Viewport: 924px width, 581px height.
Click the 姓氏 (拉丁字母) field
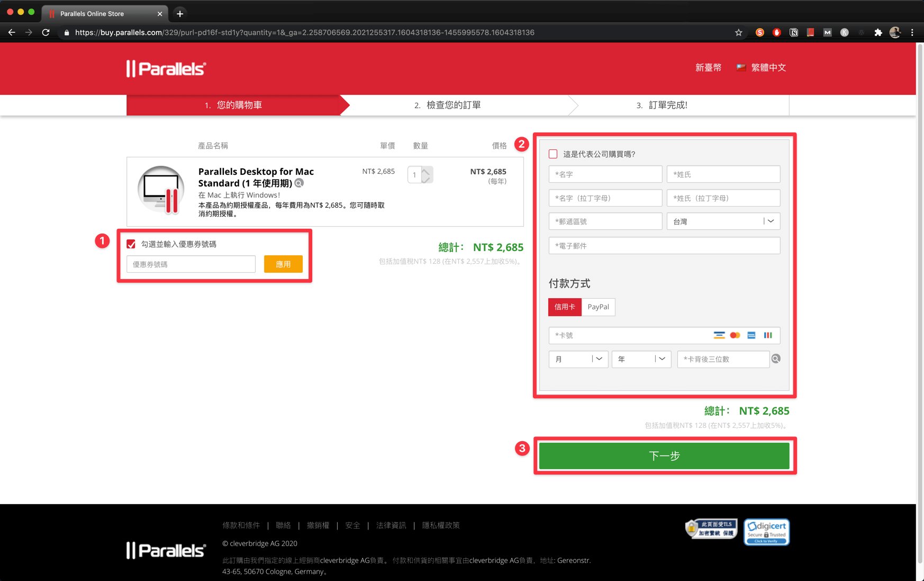coord(723,198)
